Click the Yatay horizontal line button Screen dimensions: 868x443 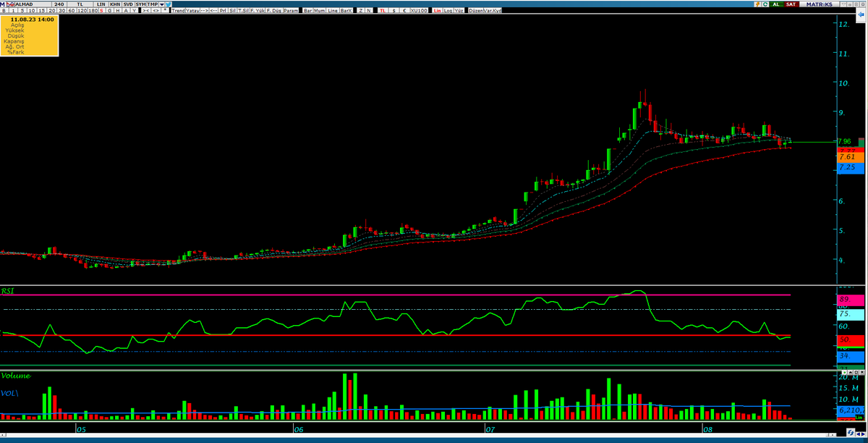click(192, 12)
